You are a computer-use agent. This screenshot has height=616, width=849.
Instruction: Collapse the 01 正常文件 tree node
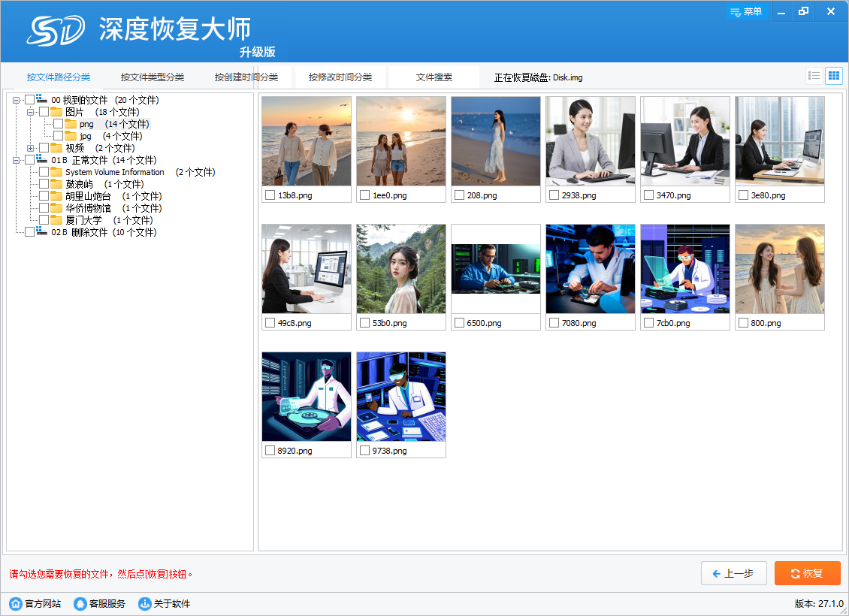[x=17, y=160]
